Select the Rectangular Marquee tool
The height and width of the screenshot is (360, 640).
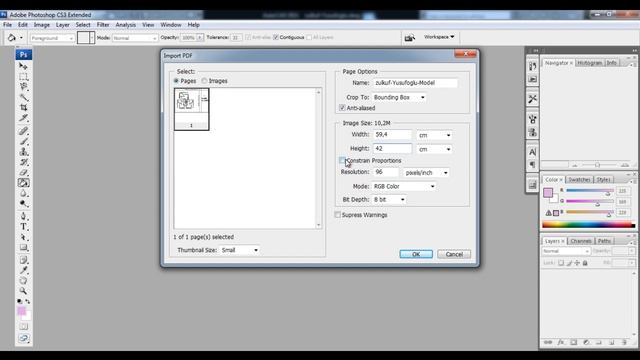(x=23, y=76)
